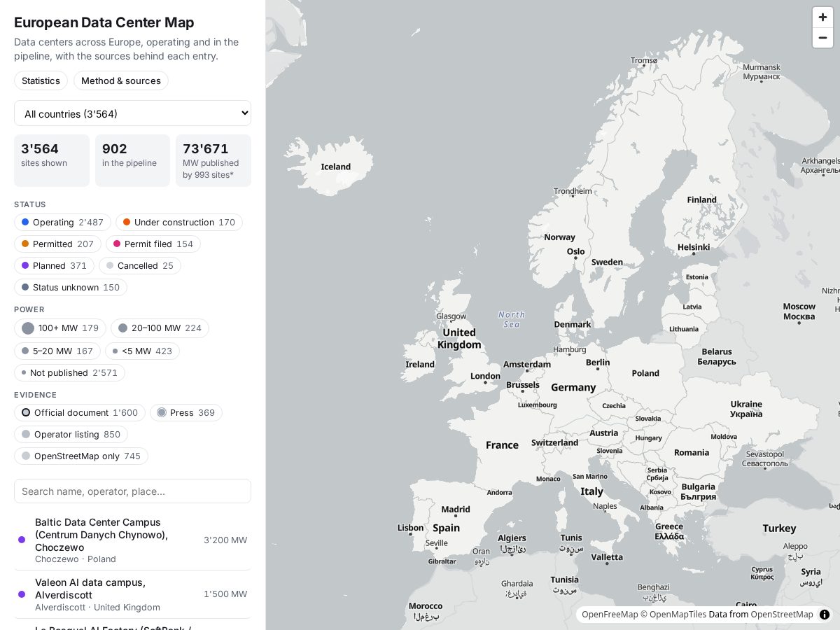Zoom out with the map minus button
Screen dimensions: 840x630
pos(822,38)
